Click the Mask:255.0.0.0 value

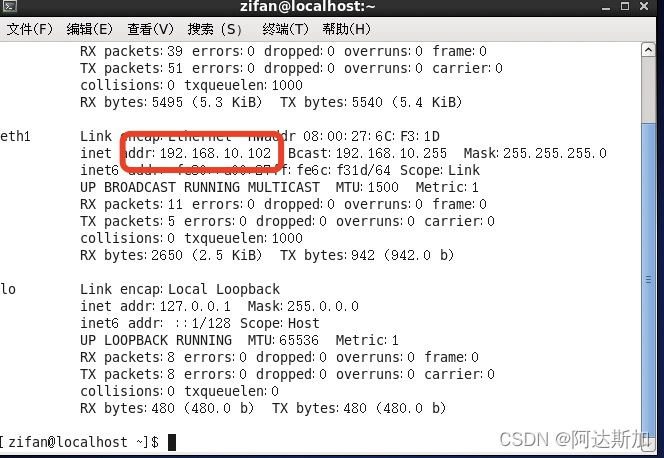(x=303, y=306)
